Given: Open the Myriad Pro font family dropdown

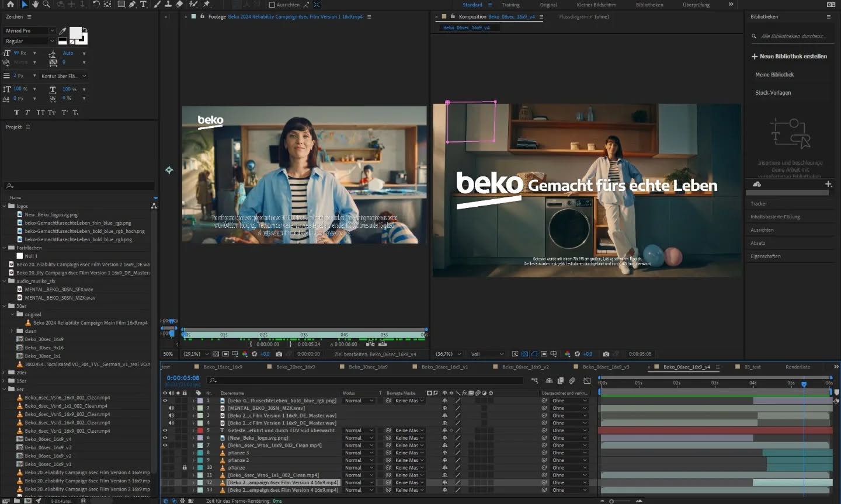Looking at the screenshot, I should click(29, 30).
